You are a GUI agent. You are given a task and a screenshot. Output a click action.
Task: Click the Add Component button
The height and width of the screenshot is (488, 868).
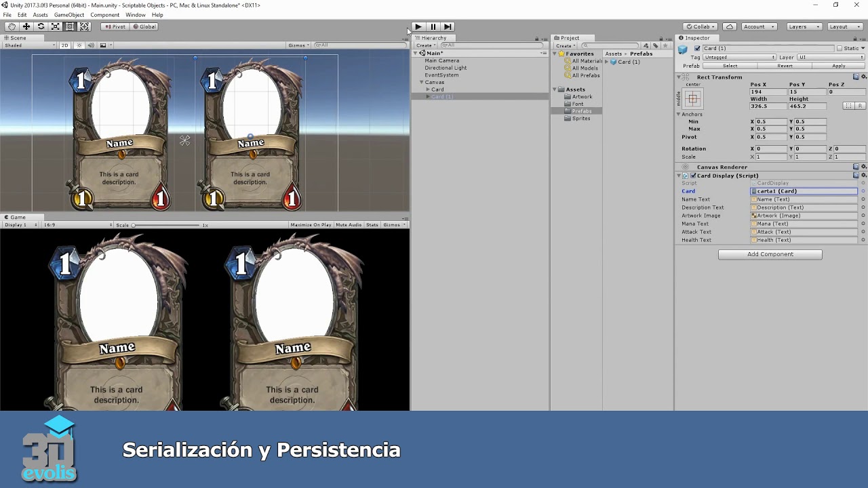[x=770, y=254]
